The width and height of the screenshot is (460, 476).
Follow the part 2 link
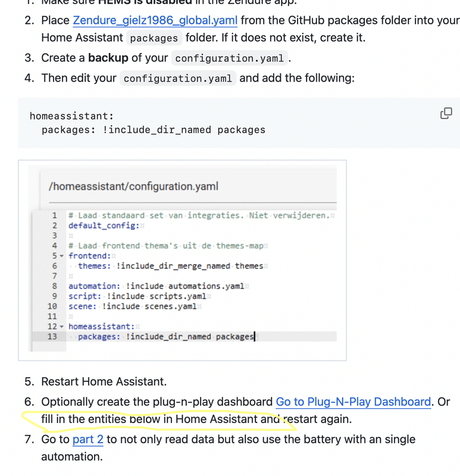87,439
